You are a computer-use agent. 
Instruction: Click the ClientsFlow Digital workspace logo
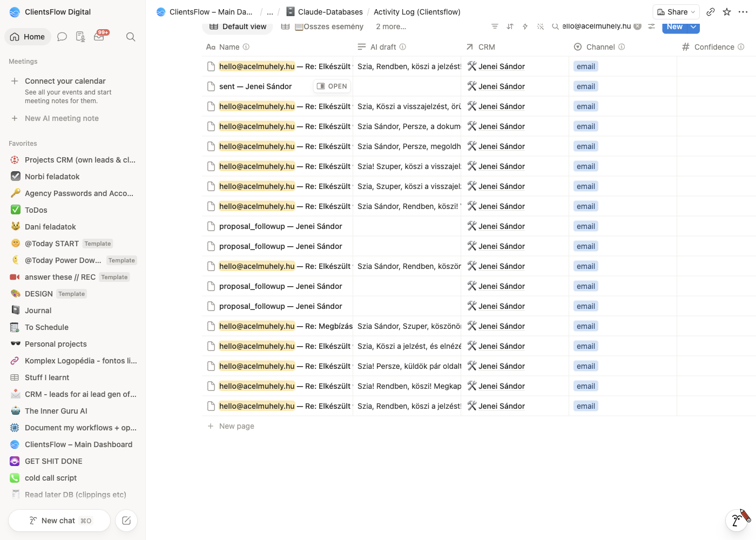tap(15, 12)
